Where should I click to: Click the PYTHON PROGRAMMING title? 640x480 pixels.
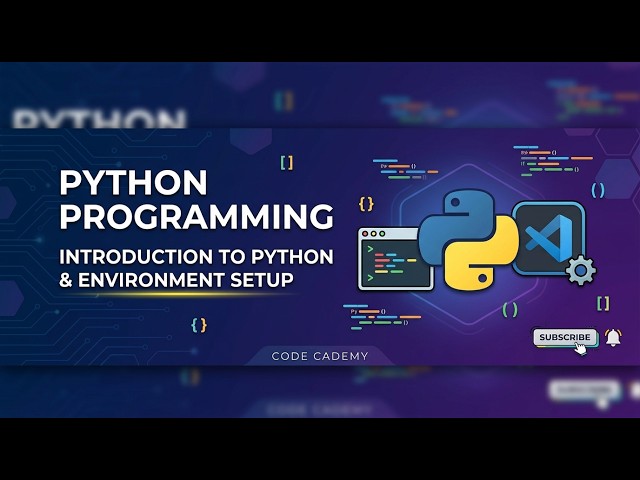point(196,200)
